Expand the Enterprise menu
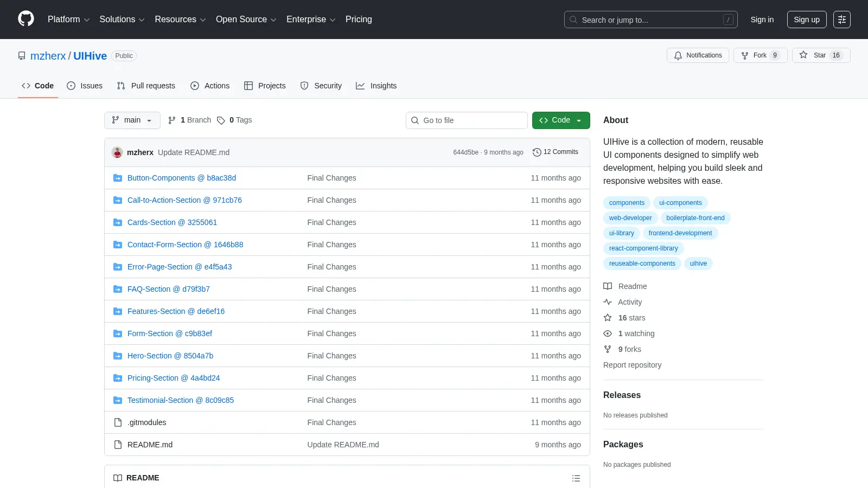The width and height of the screenshot is (868, 488). [311, 20]
